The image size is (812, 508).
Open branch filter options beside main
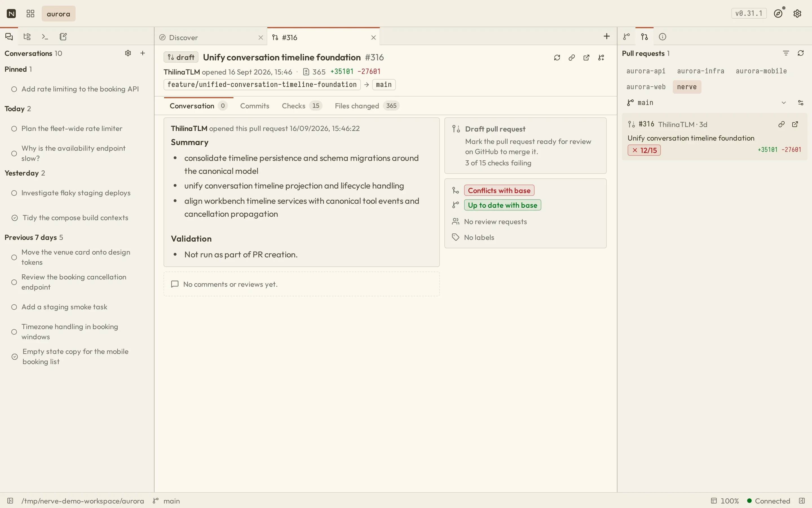coord(801,103)
